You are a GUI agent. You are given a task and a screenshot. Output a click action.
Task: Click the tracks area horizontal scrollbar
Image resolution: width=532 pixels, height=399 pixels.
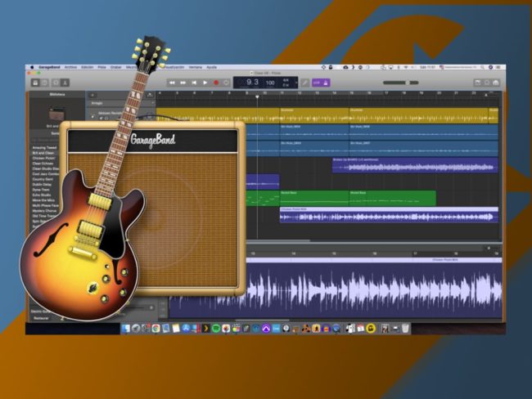coord(278,240)
